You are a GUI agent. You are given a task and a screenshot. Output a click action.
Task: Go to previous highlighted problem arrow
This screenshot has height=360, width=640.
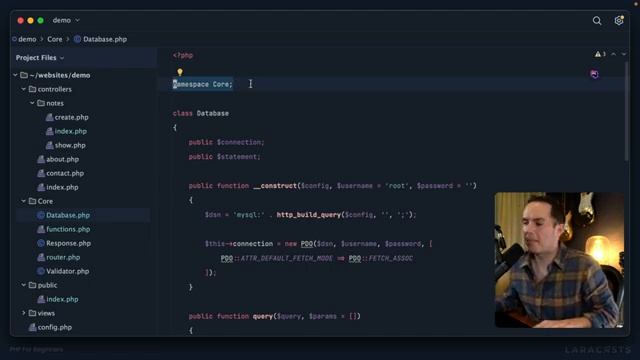coord(613,54)
